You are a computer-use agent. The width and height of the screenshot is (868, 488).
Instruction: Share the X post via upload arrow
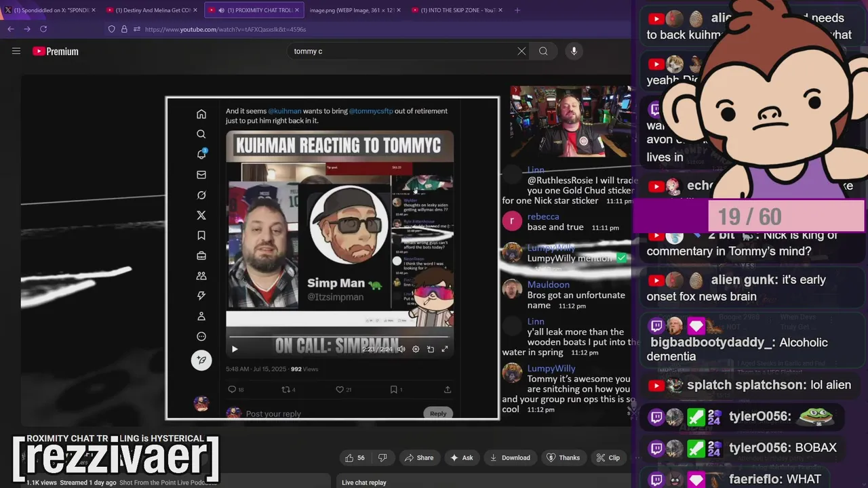pos(448,390)
